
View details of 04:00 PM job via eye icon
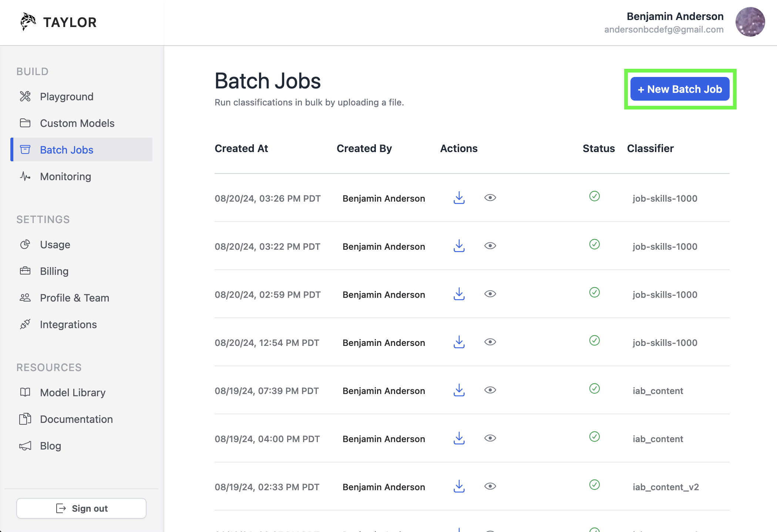pos(490,438)
